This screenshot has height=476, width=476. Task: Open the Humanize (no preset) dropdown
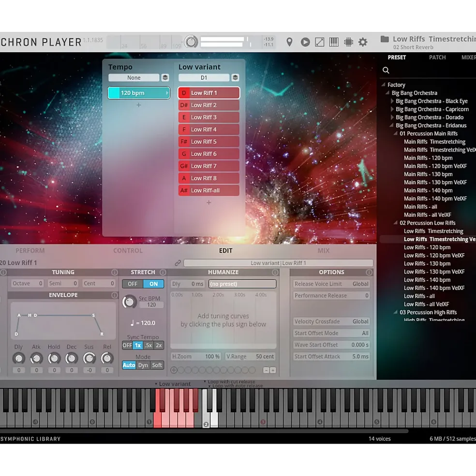click(x=242, y=284)
